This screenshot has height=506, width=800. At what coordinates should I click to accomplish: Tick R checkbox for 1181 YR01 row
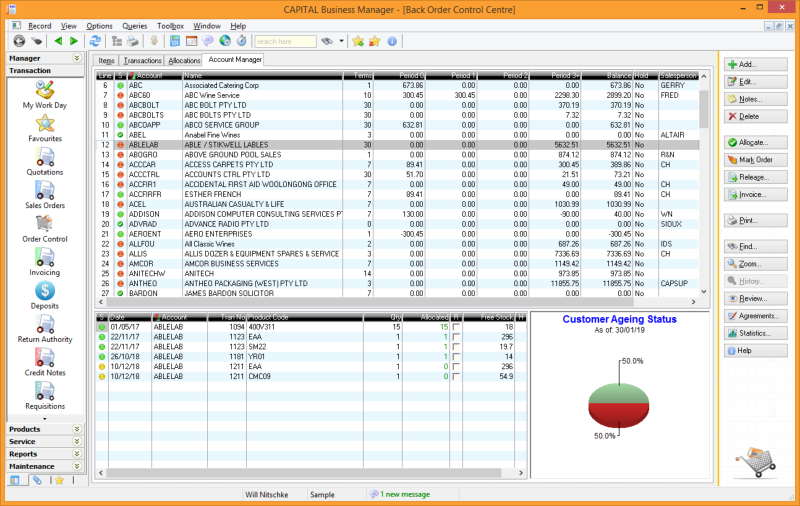456,357
